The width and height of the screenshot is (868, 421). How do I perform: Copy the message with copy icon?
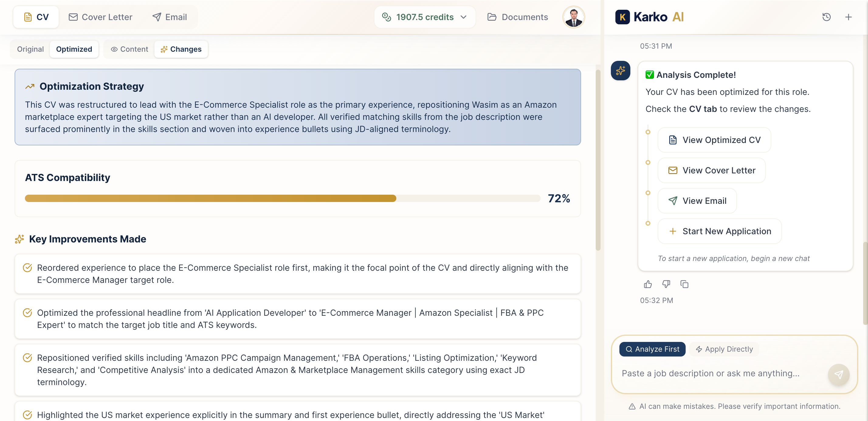point(684,284)
